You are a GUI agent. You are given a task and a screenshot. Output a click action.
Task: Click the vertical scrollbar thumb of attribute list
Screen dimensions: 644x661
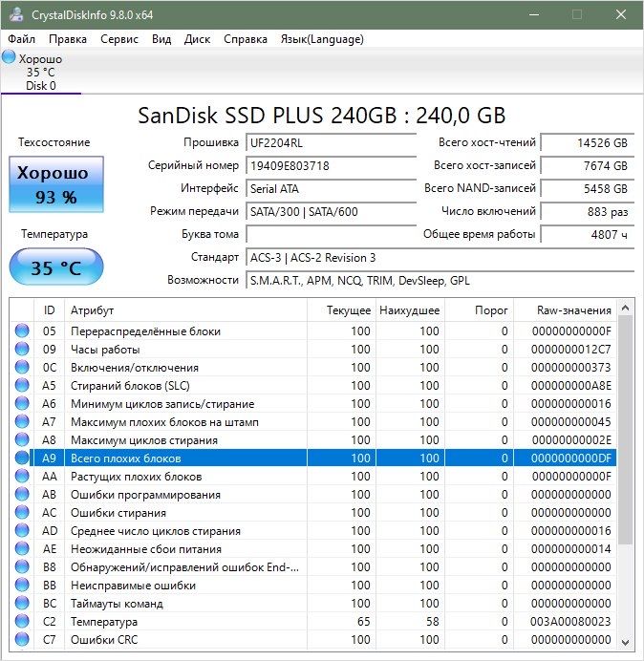(626, 430)
